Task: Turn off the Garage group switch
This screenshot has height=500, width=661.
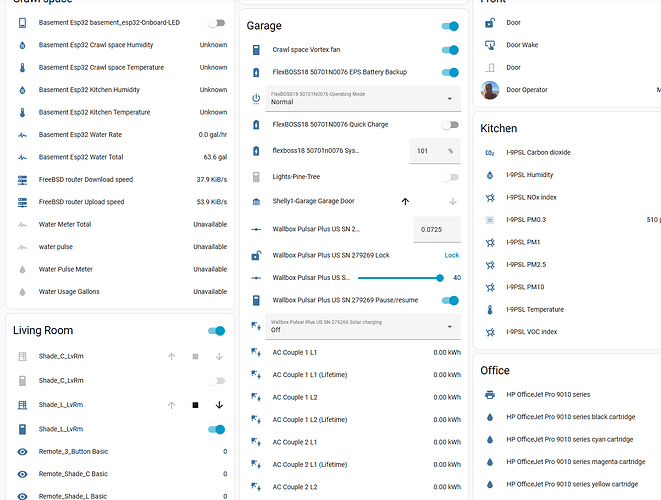Action: point(450,26)
